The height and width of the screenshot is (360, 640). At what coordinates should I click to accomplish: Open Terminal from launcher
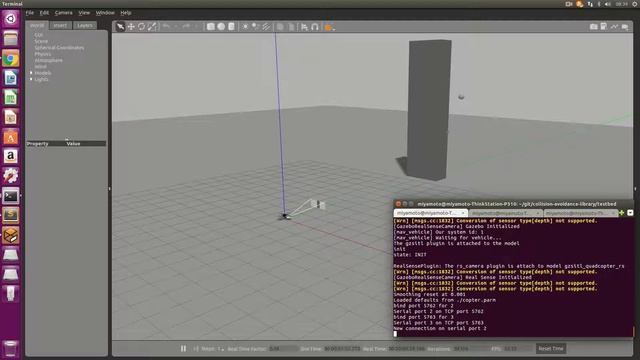(11, 196)
